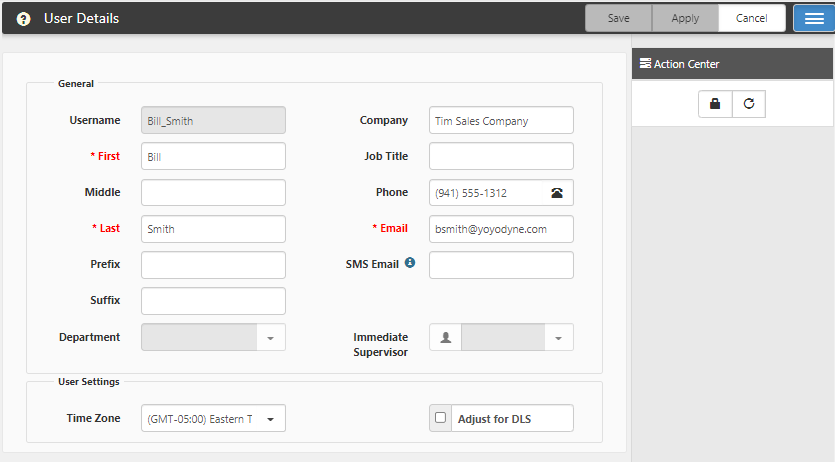Click the SMS Email info icon
Screen dimensions: 835x462
tap(410, 264)
